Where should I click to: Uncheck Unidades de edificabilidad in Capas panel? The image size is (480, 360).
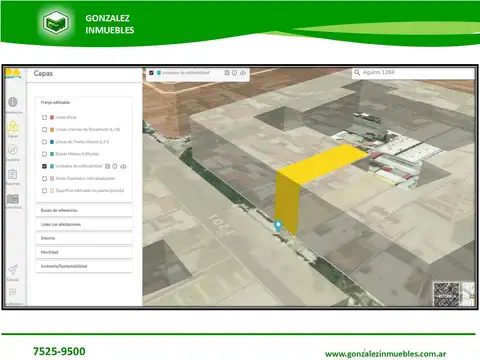click(44, 166)
